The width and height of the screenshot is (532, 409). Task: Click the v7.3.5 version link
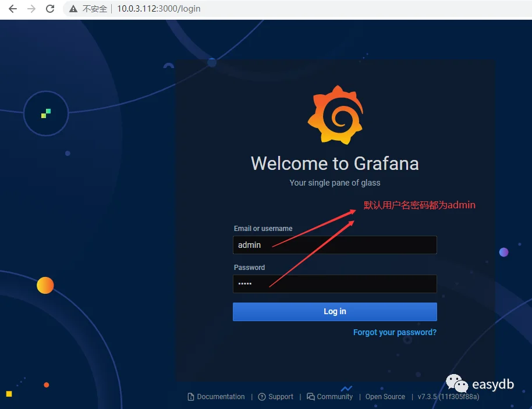tap(448, 396)
